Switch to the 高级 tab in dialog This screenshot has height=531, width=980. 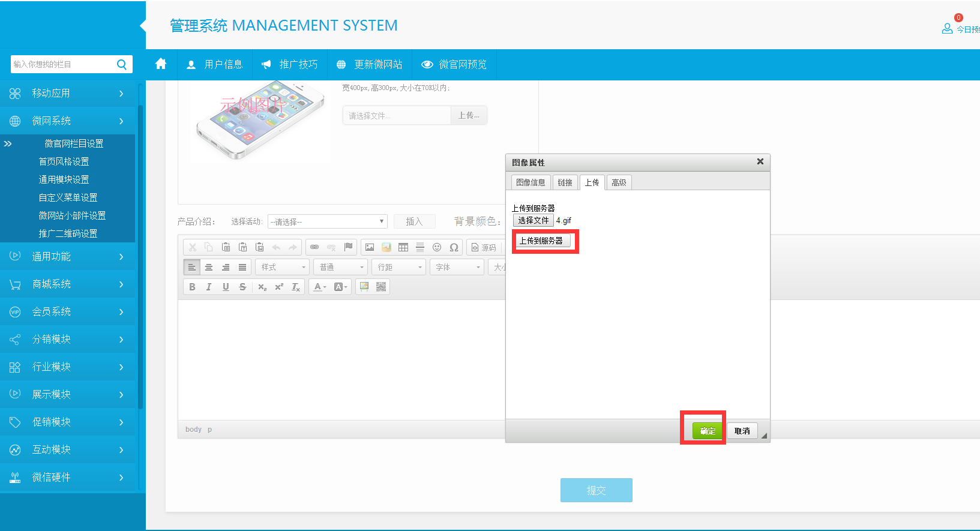619,182
